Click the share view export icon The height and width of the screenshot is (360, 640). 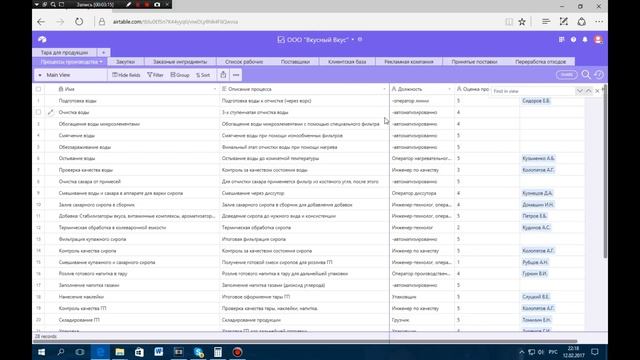(223, 75)
